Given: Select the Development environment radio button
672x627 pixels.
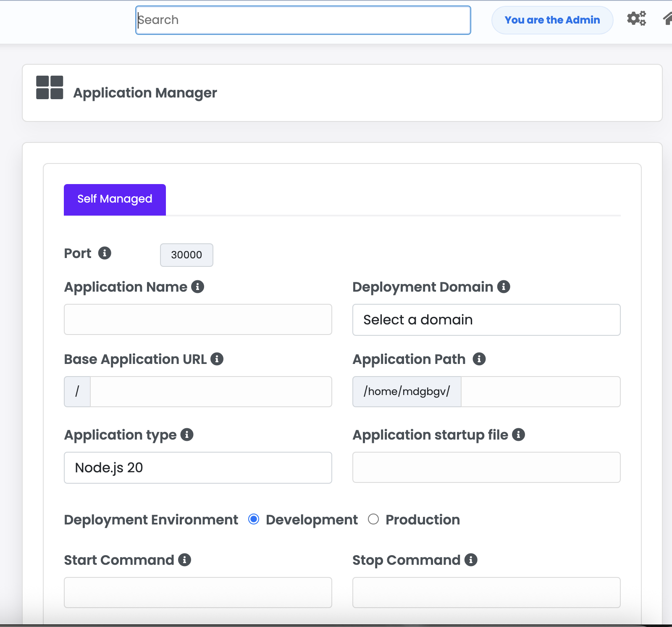Looking at the screenshot, I should click(254, 519).
